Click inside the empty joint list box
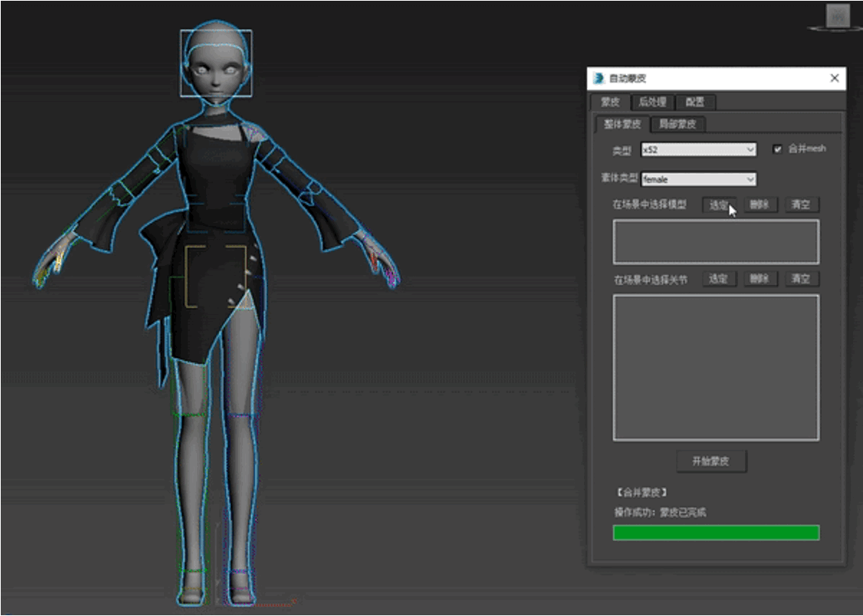This screenshot has height=616, width=863. point(716,368)
